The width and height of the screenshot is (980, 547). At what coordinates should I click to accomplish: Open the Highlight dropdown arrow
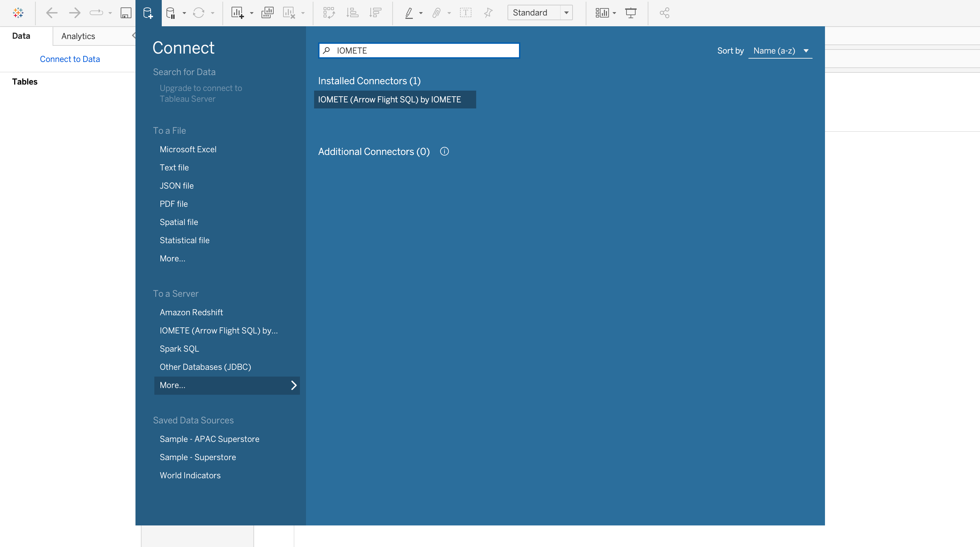421,13
